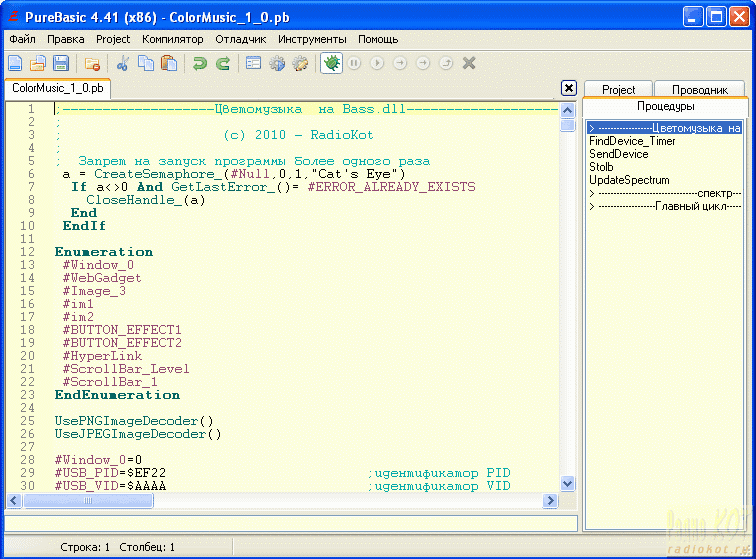Open the Правка menu
Image resolution: width=756 pixels, height=559 pixels.
tap(66, 40)
